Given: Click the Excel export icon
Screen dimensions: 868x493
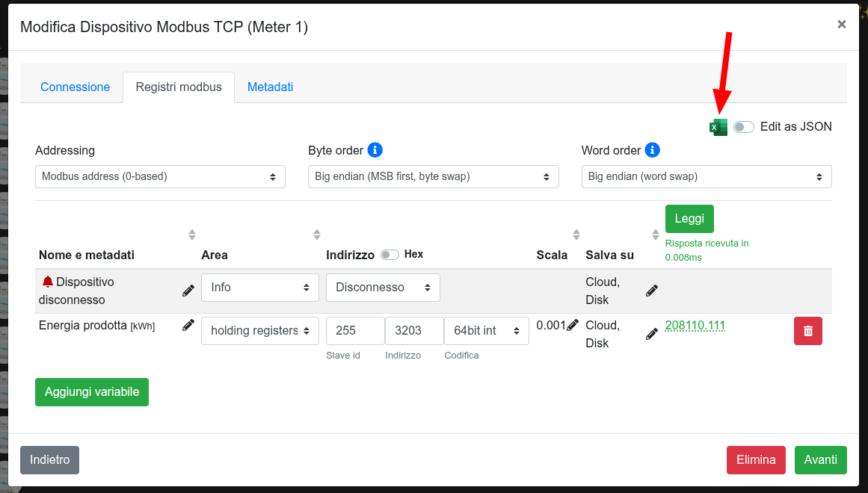Looking at the screenshot, I should tap(718, 127).
